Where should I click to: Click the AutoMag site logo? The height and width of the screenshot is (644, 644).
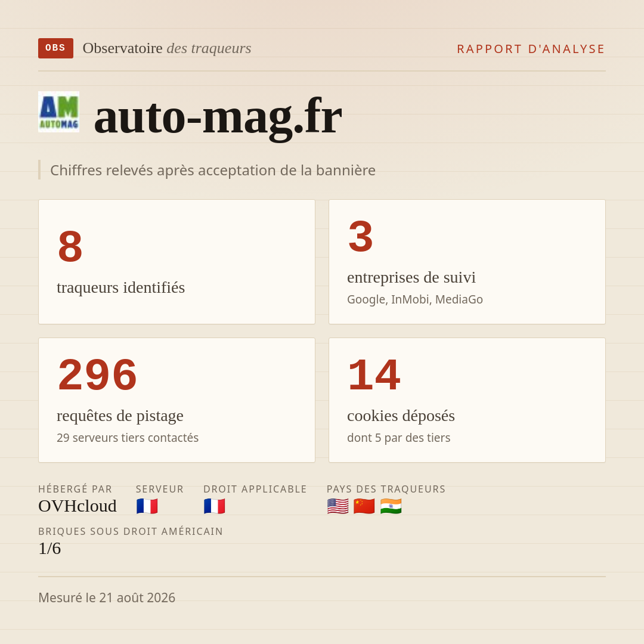[58, 112]
